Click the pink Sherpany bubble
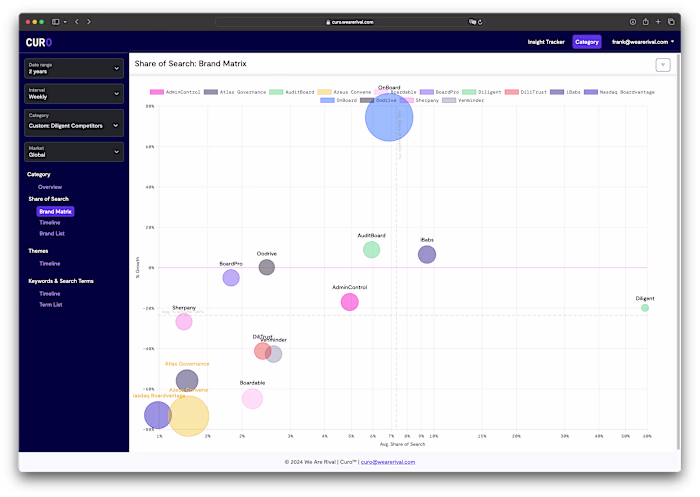The image size is (700, 497). click(183, 322)
